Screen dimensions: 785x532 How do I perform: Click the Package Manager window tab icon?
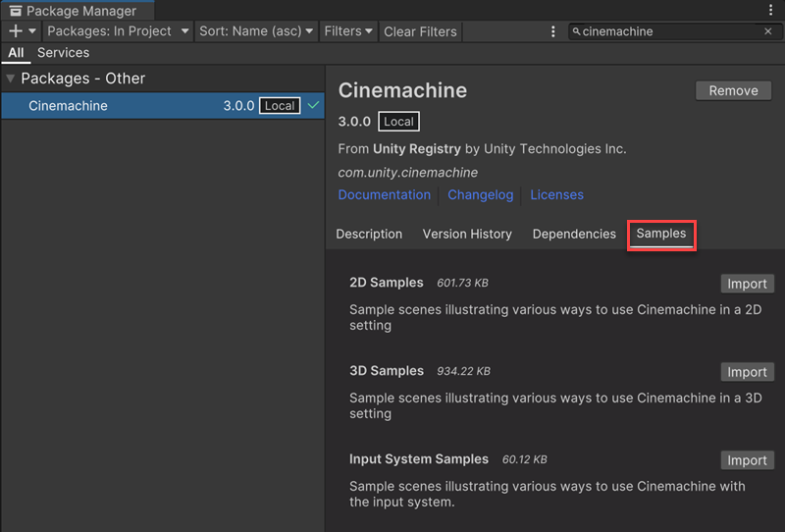click(x=15, y=11)
